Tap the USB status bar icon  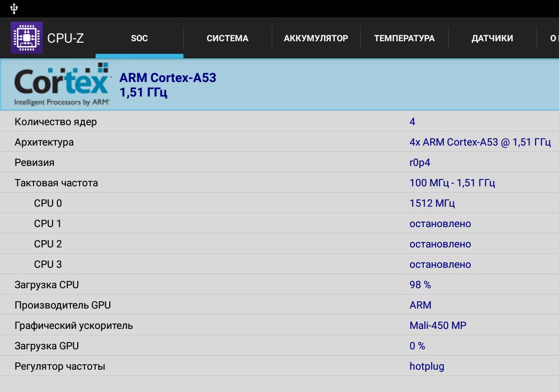pyautogui.click(x=14, y=8)
